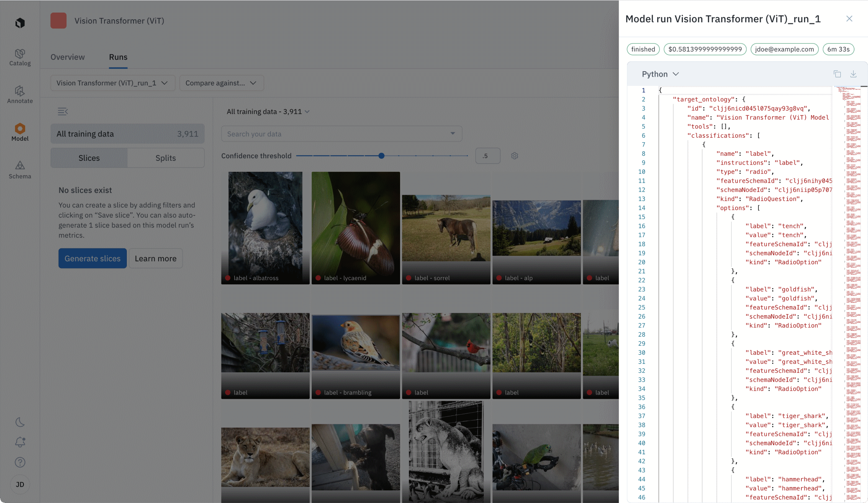Click the confidence threshold slider handle
Image resolution: width=868 pixels, height=503 pixels.
(381, 156)
